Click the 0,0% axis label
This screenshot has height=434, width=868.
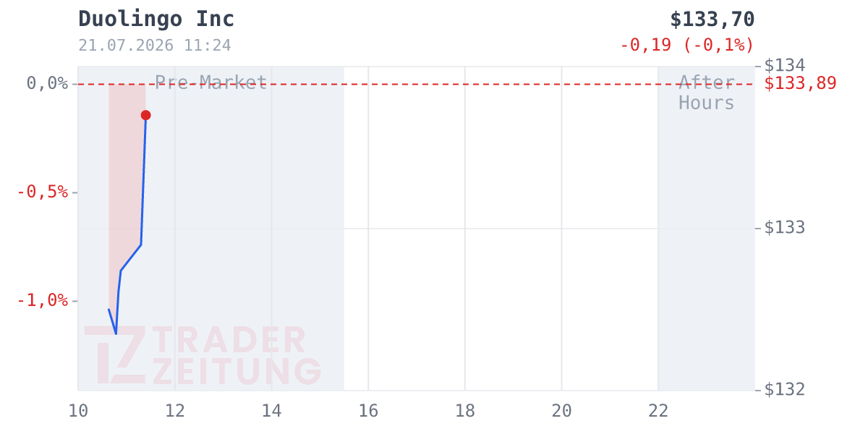pyautogui.click(x=47, y=83)
